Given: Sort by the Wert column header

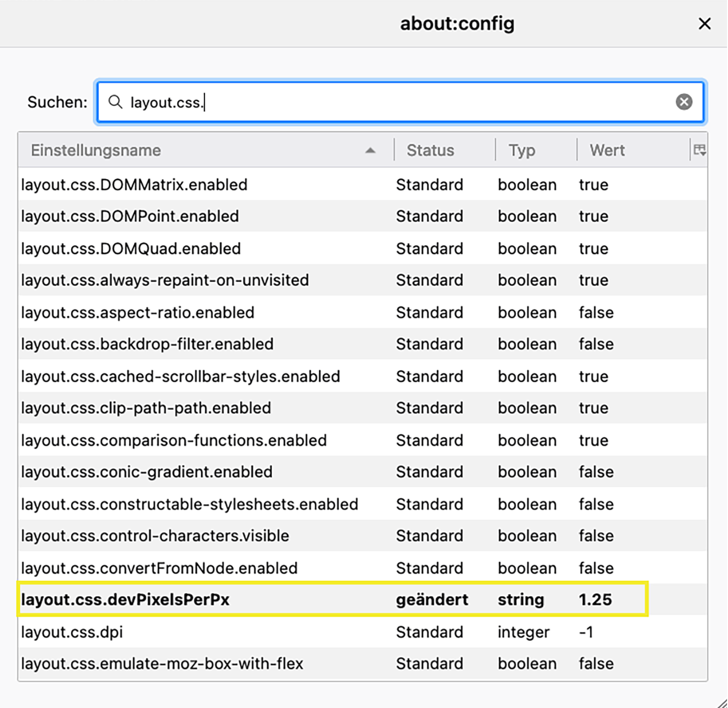Looking at the screenshot, I should coord(607,150).
